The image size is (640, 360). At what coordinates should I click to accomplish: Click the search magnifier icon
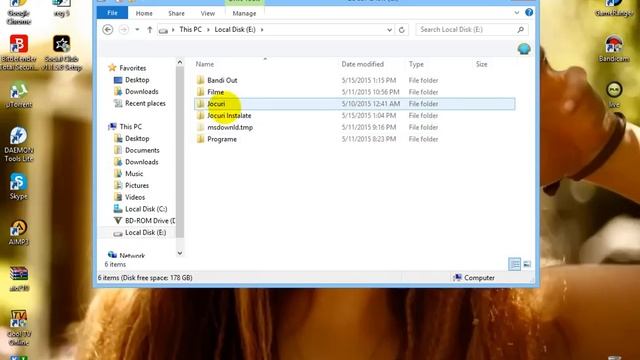coord(521,29)
